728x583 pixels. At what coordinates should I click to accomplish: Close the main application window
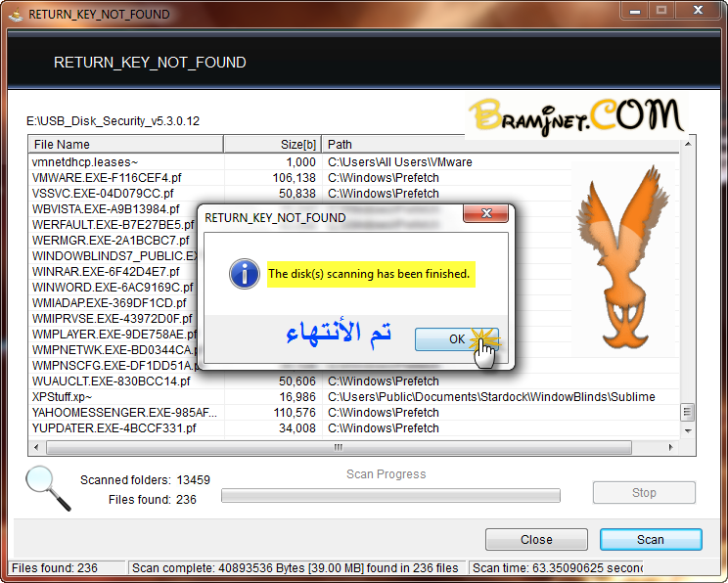click(698, 10)
